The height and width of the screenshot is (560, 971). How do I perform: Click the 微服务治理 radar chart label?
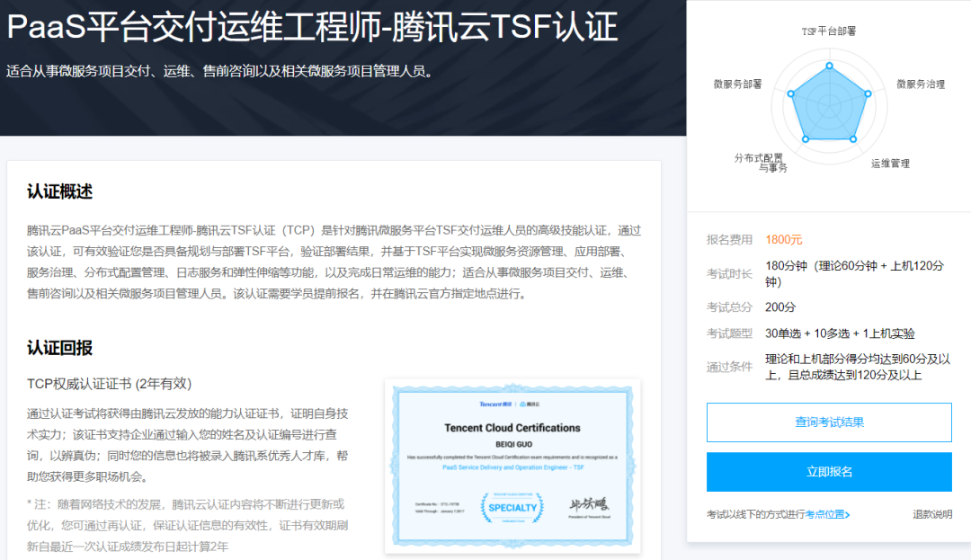pyautogui.click(x=920, y=84)
